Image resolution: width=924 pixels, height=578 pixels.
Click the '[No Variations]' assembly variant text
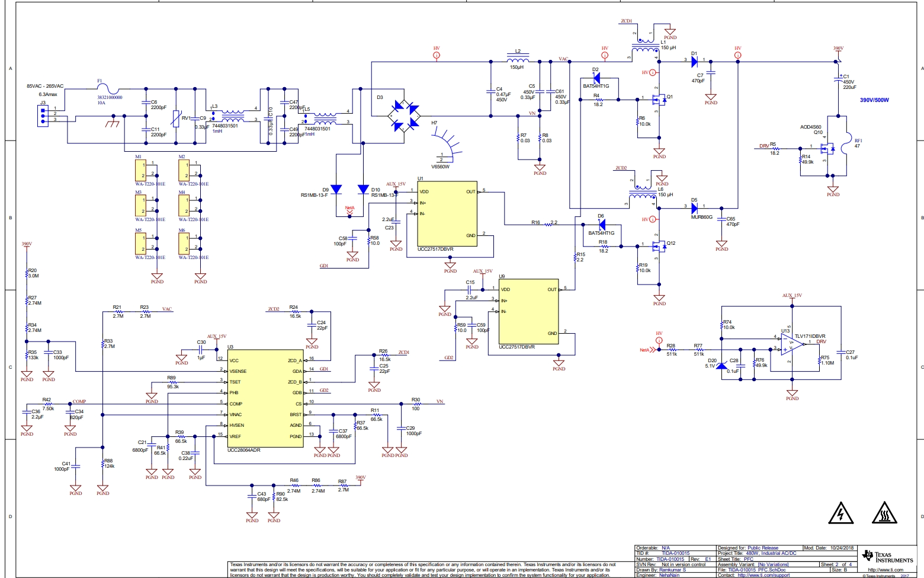click(773, 564)
